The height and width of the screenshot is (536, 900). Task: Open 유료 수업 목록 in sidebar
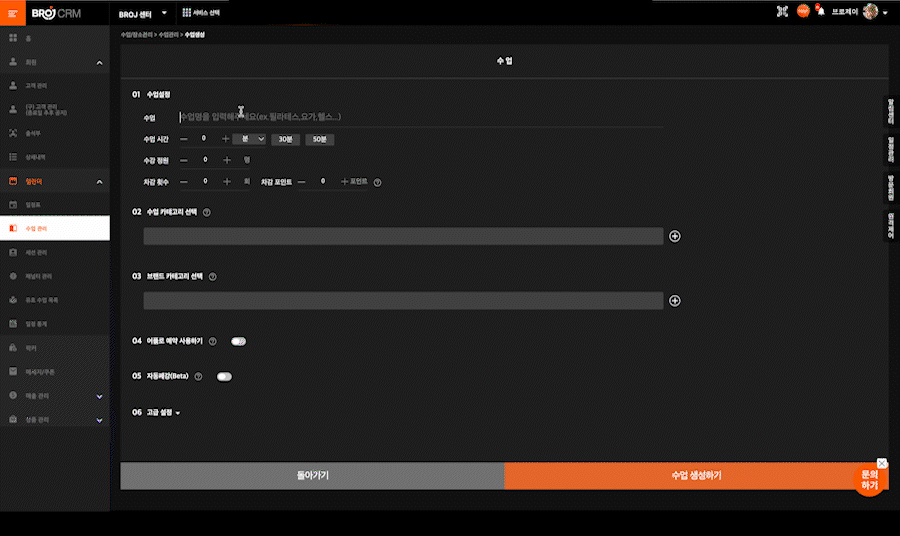(55, 300)
